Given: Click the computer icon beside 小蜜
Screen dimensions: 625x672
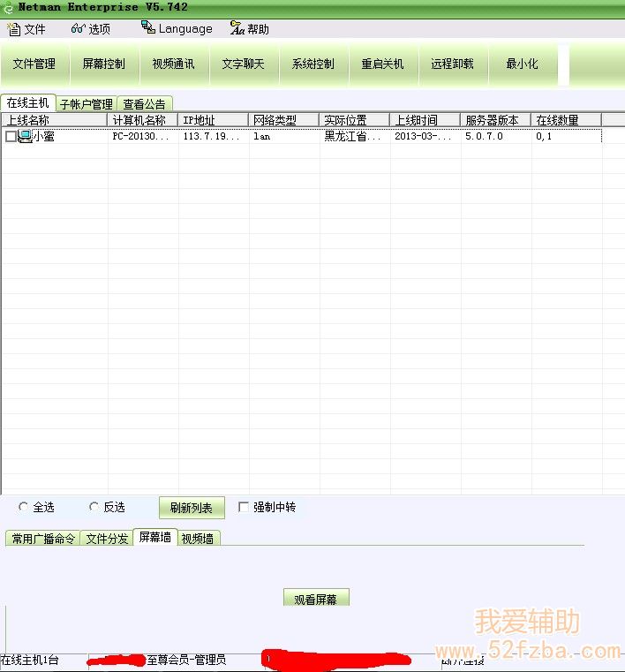Looking at the screenshot, I should [26, 136].
